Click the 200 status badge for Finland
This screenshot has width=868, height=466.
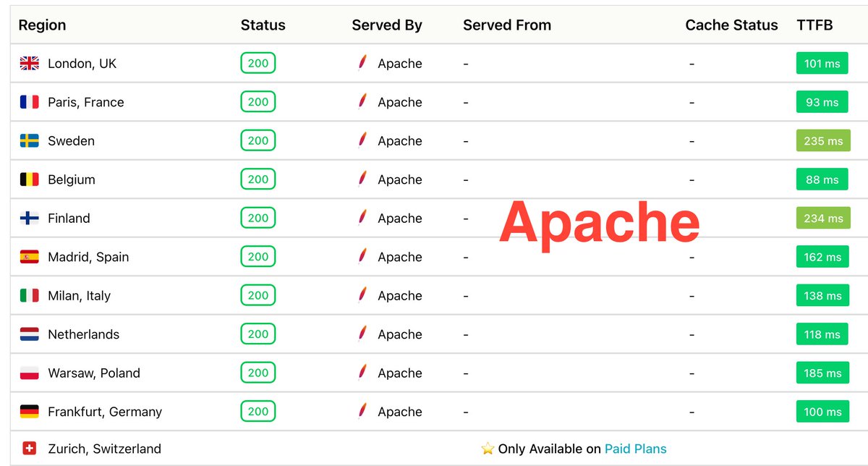tap(258, 218)
